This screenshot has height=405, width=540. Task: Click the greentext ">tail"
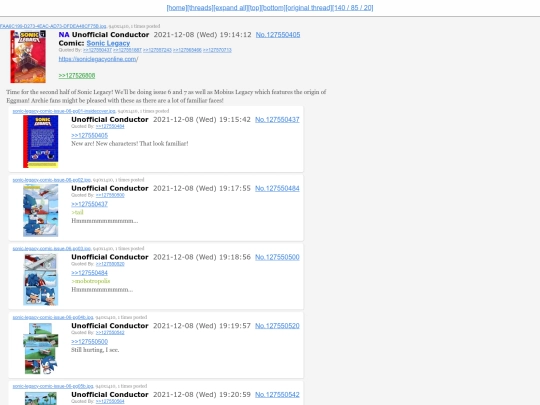[x=77, y=212]
